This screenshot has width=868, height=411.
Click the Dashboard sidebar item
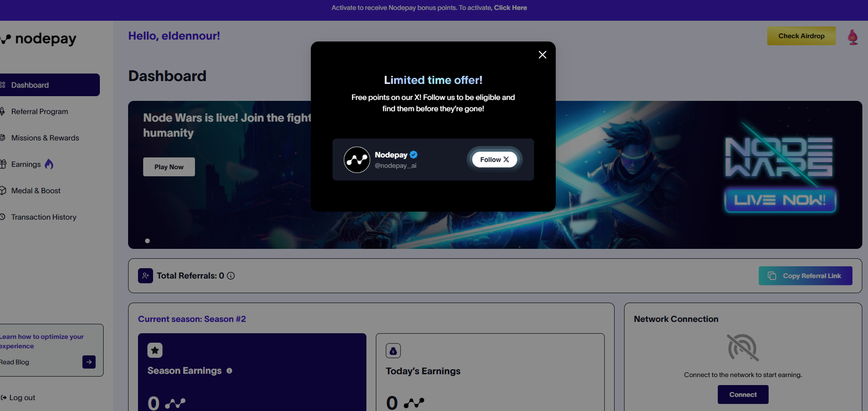pyautogui.click(x=30, y=85)
